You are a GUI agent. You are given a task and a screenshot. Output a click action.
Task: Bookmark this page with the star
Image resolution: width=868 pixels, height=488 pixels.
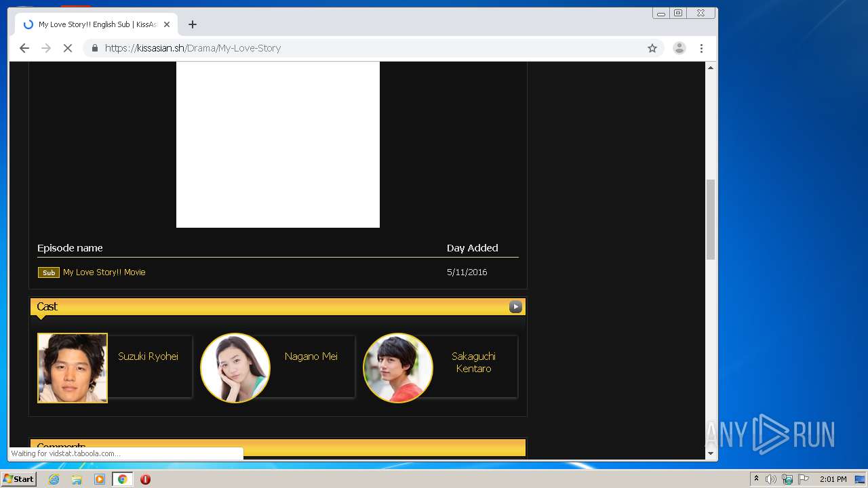[x=652, y=48]
